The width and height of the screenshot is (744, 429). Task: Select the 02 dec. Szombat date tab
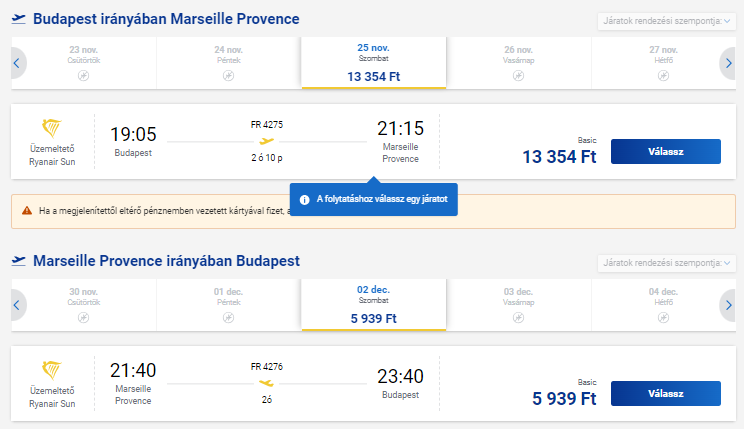373,305
